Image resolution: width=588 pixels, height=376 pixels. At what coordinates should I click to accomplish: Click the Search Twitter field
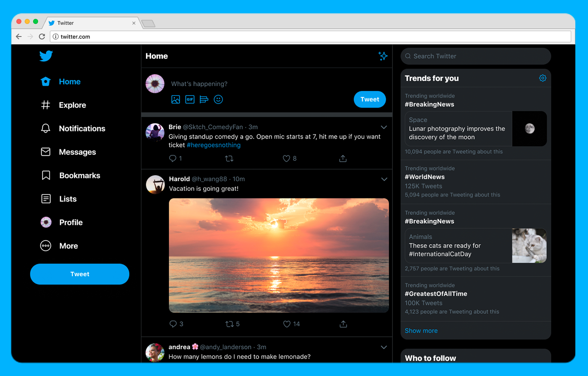(x=476, y=56)
